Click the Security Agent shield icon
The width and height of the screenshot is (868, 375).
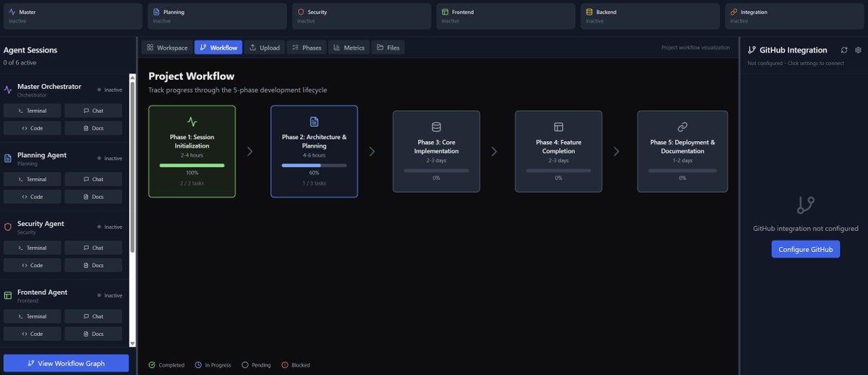pos(8,227)
